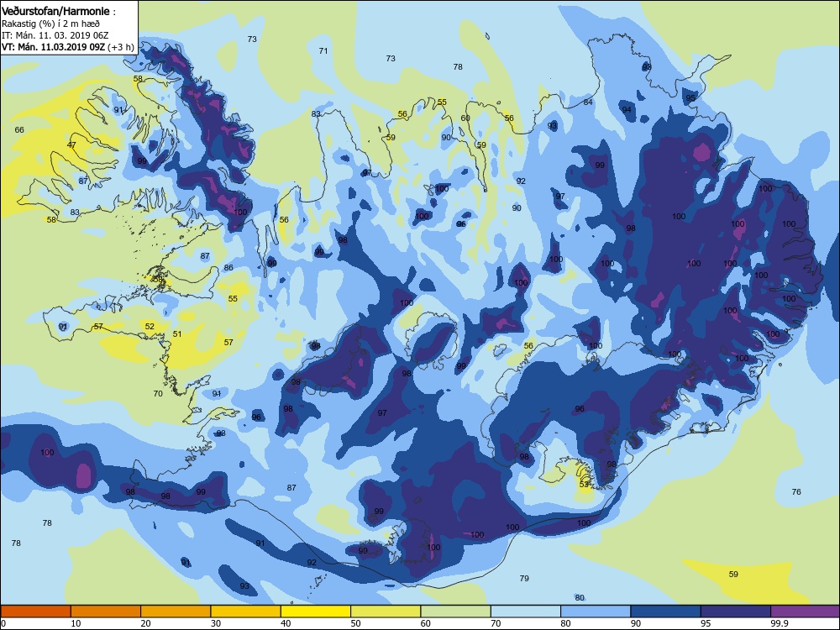Click the 47 humidity value on the map
The width and height of the screenshot is (840, 630).
click(71, 144)
